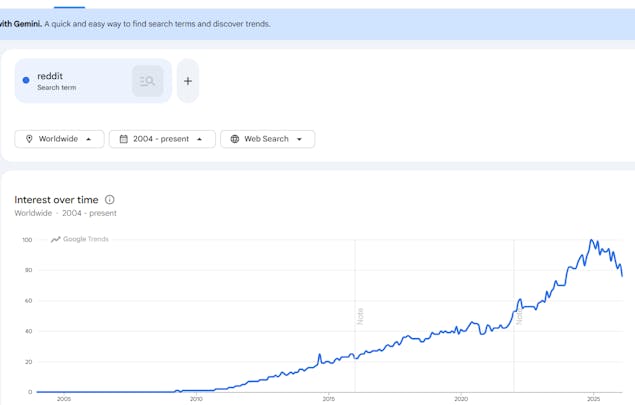Image resolution: width=635 pixels, height=405 pixels.
Task: Click the help icon beside Interest over time
Action: coord(110,200)
